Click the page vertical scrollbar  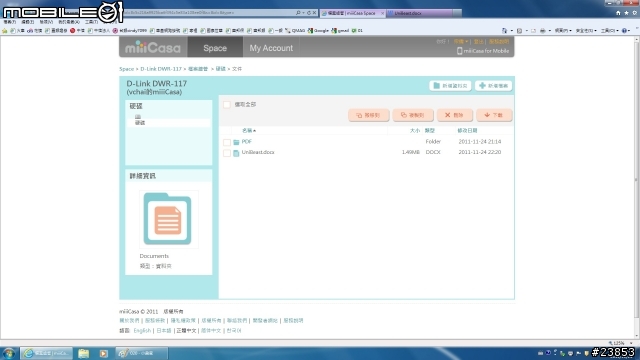pos(637,188)
